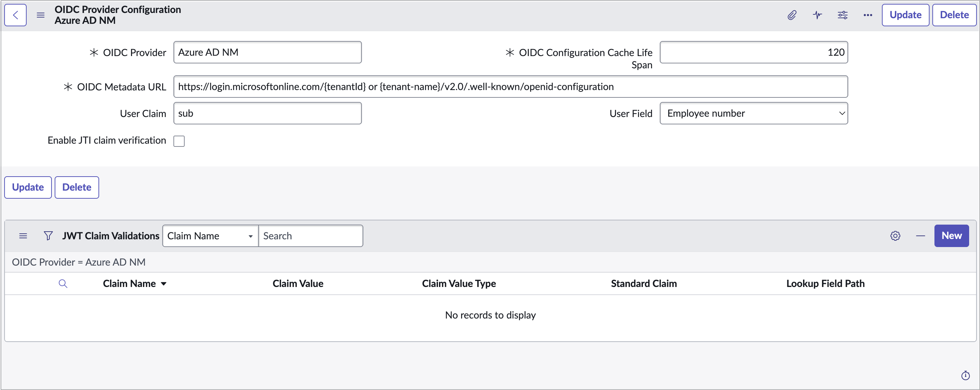Click the New button
Image resolution: width=980 pixels, height=390 pixels.
tap(951, 236)
